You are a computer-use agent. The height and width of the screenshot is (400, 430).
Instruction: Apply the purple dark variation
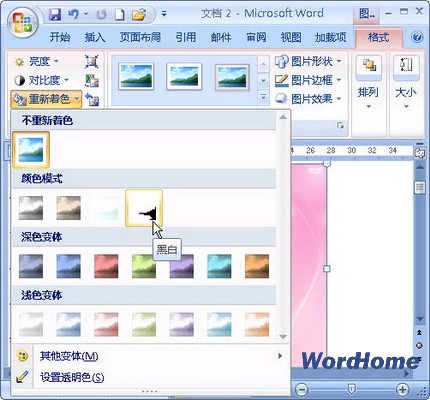(182, 266)
